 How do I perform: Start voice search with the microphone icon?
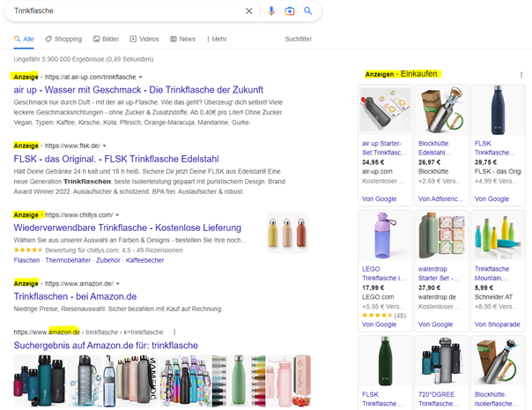tap(271, 11)
